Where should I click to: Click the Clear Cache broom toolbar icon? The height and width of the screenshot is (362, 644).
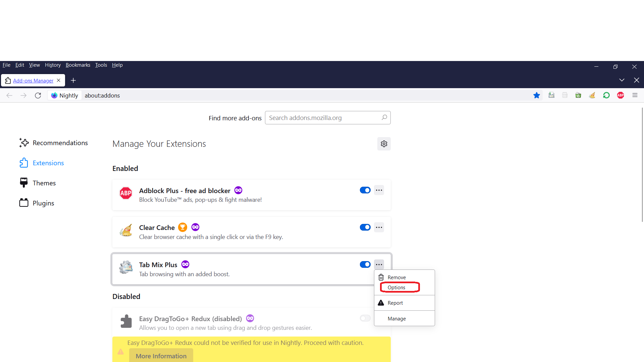click(x=592, y=96)
